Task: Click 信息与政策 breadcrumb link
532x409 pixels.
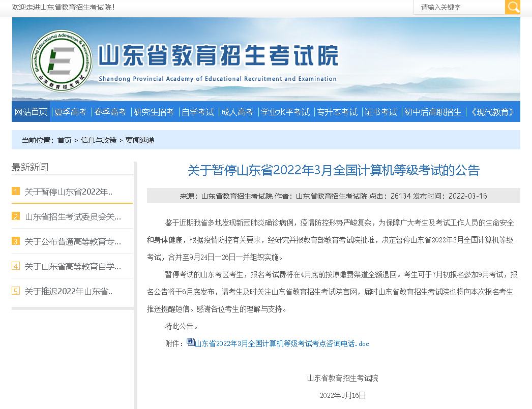Action: click(99, 140)
